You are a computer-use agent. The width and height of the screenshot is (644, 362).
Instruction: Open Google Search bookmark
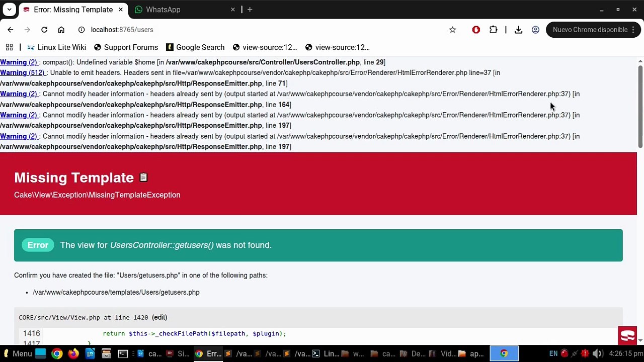195,47
